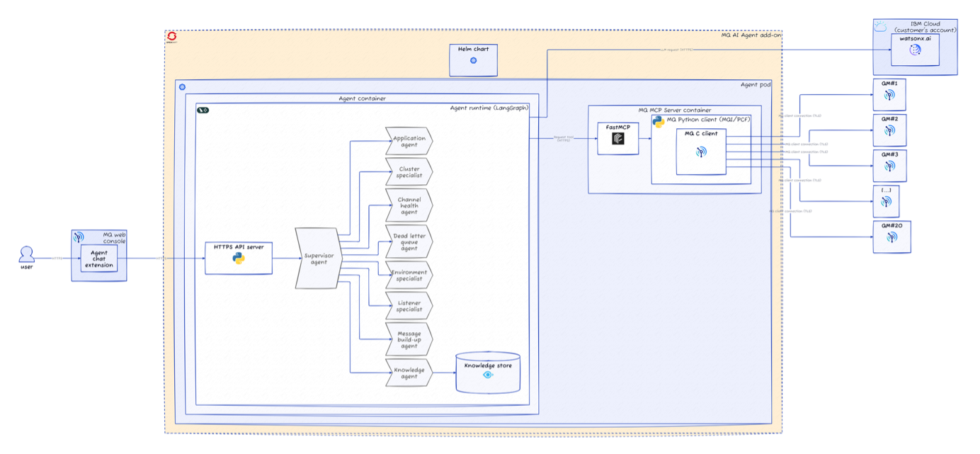Click the 'Request tool (HTTPS)' connector label
This screenshot has height=454, width=980.
coord(564,139)
